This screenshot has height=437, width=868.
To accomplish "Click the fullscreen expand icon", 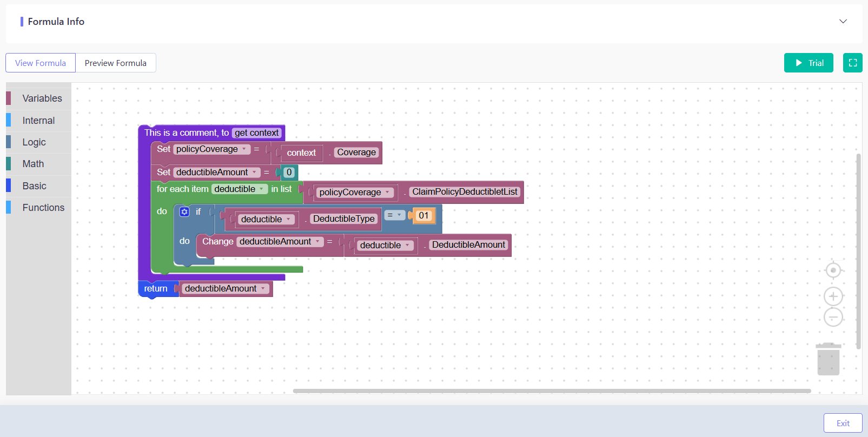I will click(x=852, y=63).
